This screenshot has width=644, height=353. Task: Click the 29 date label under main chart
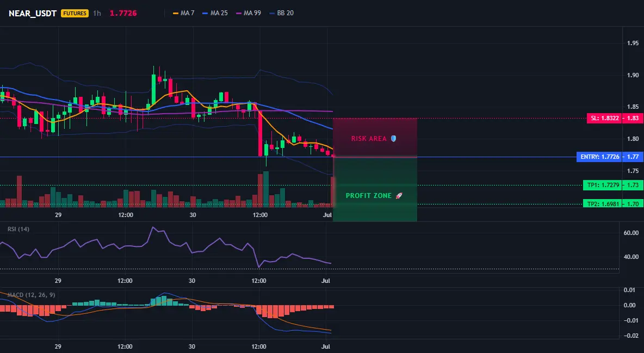coord(58,215)
